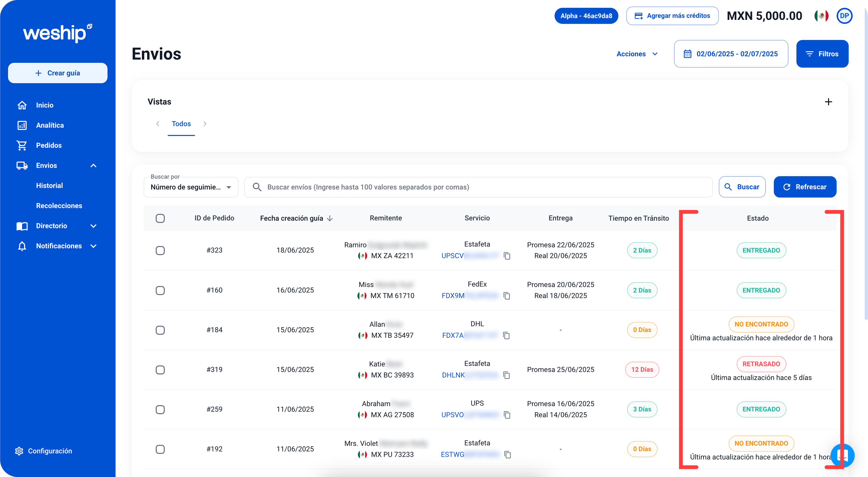The image size is (868, 477).
Task: Check the box for order #184
Action: point(160,330)
